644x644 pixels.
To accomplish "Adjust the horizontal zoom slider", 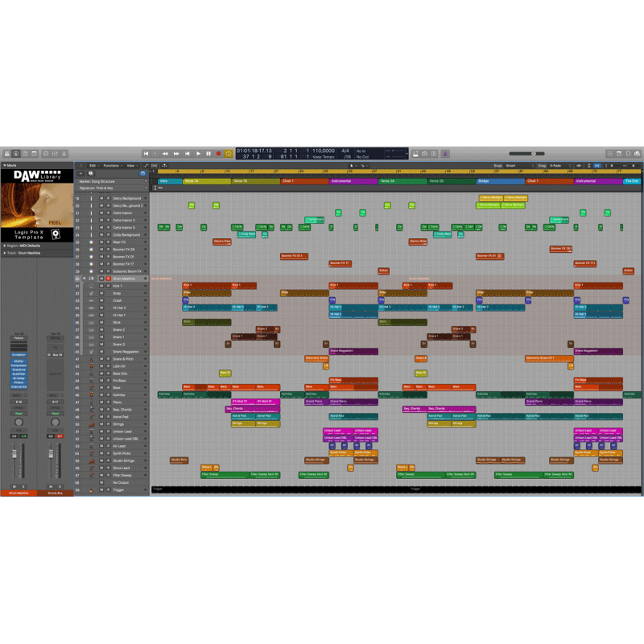I will [632, 166].
